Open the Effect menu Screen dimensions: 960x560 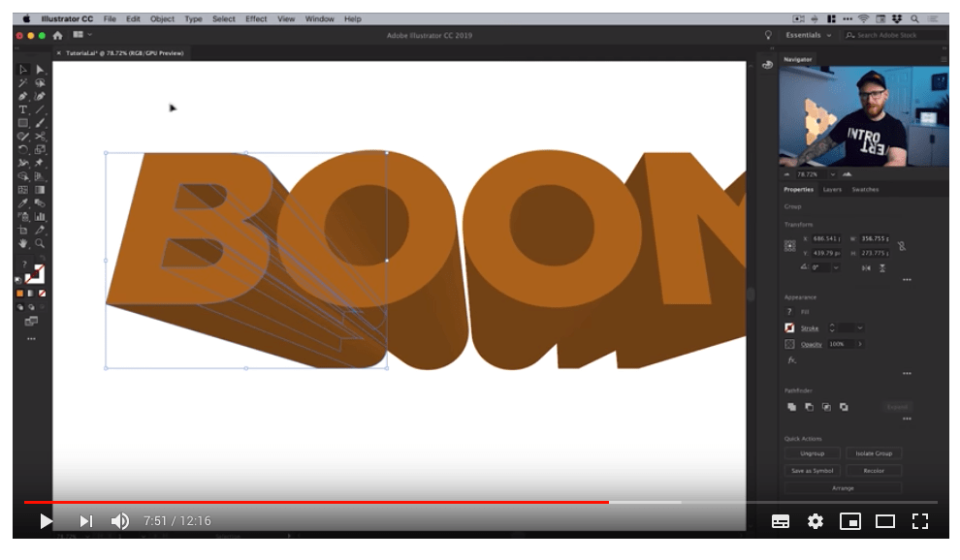click(256, 19)
